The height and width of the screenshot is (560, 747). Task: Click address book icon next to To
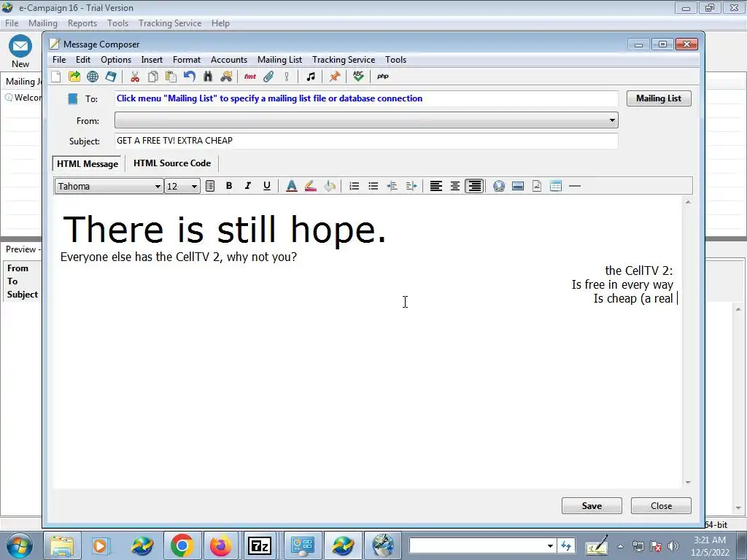(72, 99)
